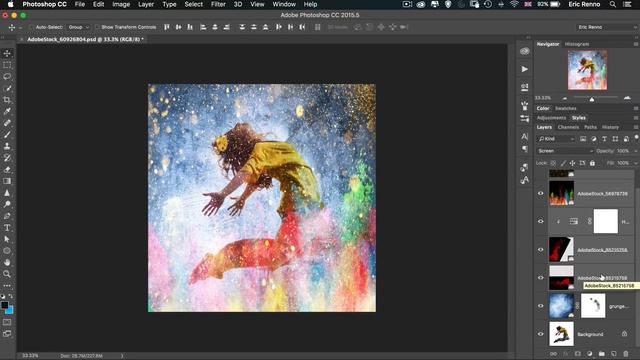Select the Rectangular Marquee tool
This screenshot has height=360, width=640.
[x=7, y=65]
